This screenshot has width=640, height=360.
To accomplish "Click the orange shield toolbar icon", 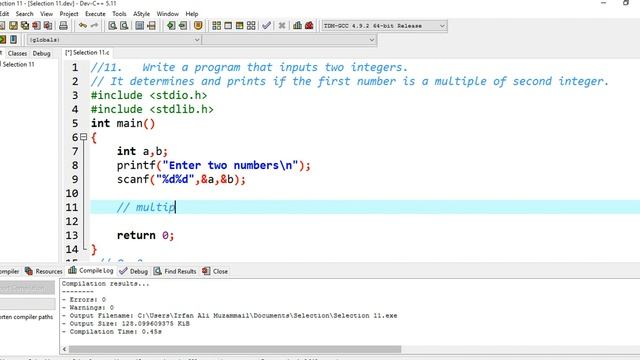I will pyautogui.click(x=198, y=26).
